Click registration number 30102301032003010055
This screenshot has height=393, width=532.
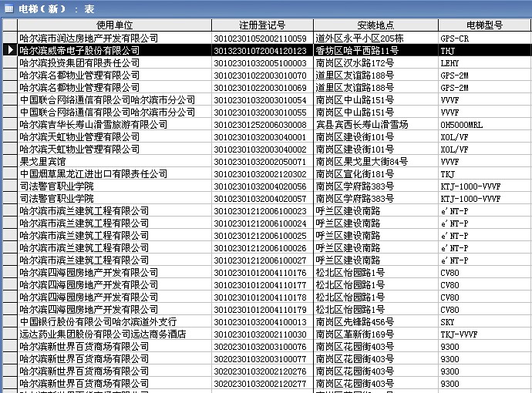point(262,112)
